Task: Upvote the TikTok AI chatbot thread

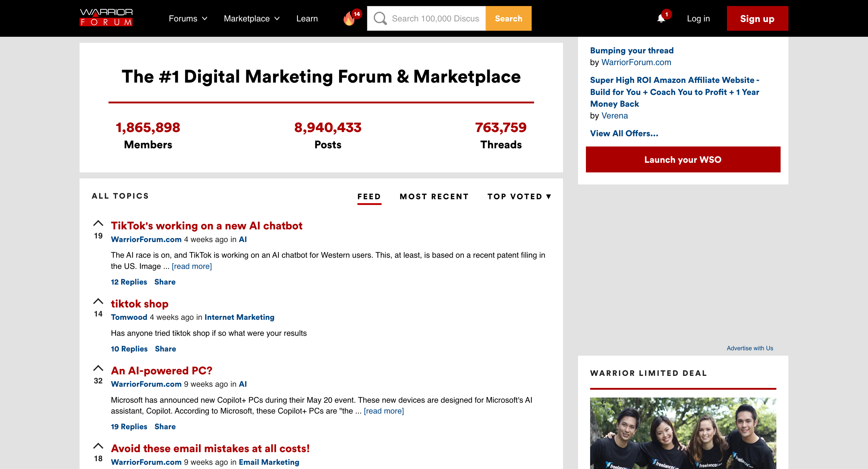Action: (x=98, y=223)
